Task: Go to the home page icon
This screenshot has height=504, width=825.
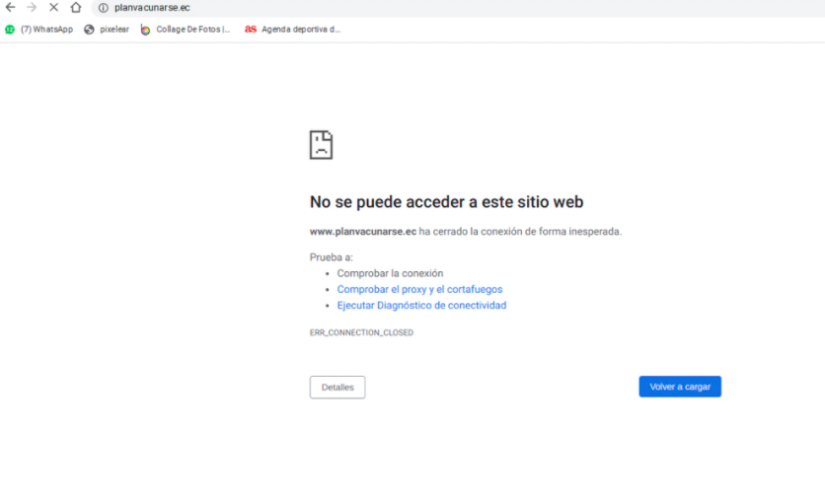Action: 76,7
